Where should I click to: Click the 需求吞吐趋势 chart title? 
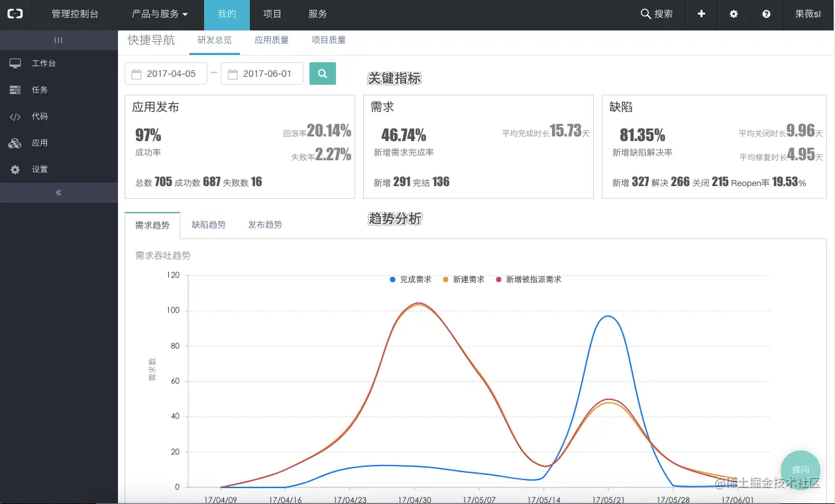point(163,256)
